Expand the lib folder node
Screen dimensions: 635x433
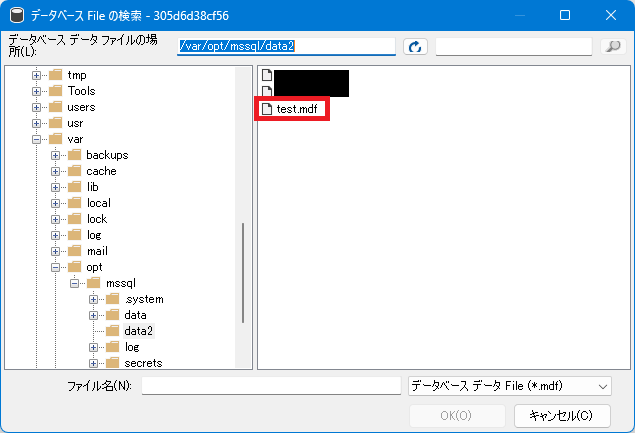coord(55,187)
